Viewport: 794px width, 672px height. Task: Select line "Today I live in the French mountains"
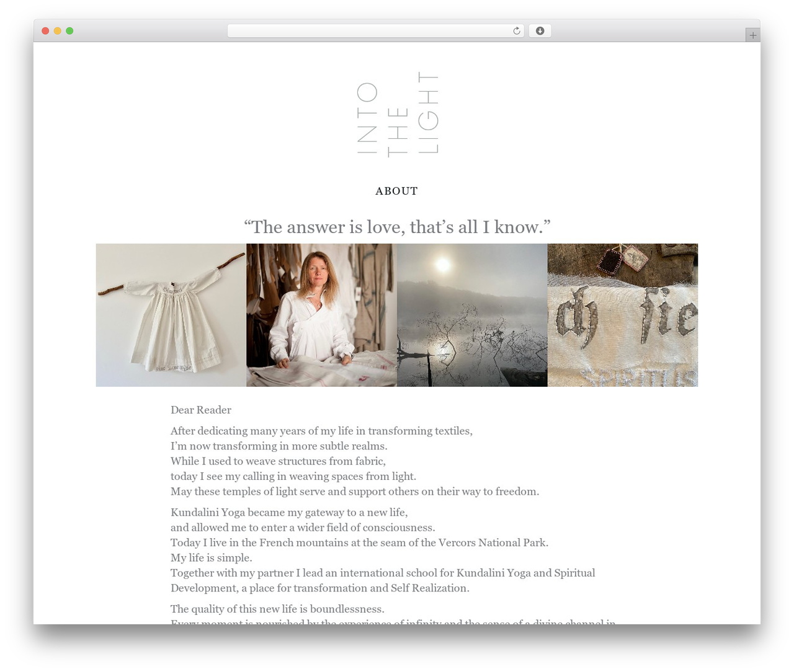[360, 543]
